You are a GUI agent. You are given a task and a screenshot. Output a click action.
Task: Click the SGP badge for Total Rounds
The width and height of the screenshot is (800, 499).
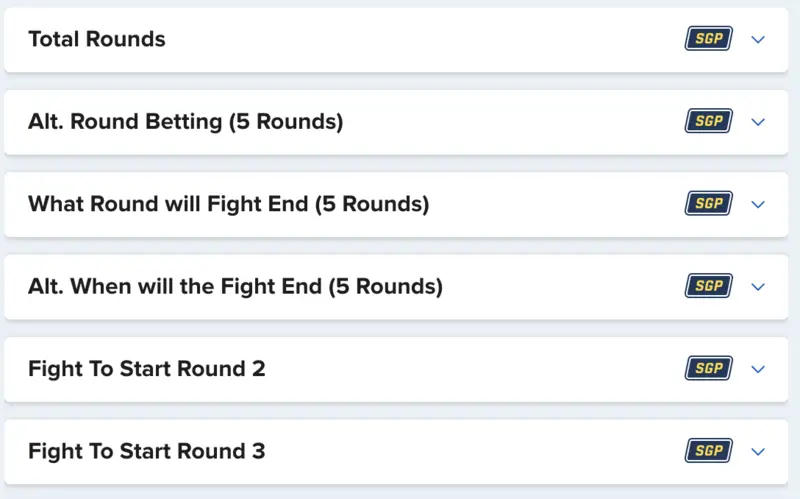[x=708, y=39]
